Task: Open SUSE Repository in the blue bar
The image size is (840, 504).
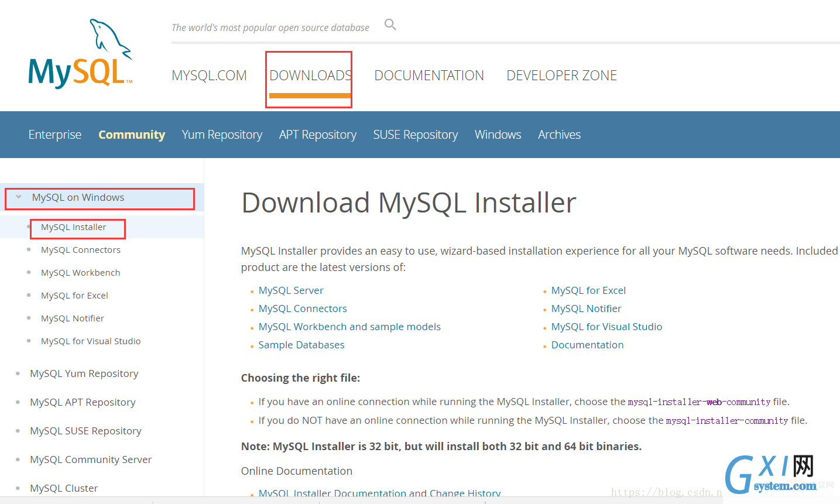Action: [x=416, y=135]
